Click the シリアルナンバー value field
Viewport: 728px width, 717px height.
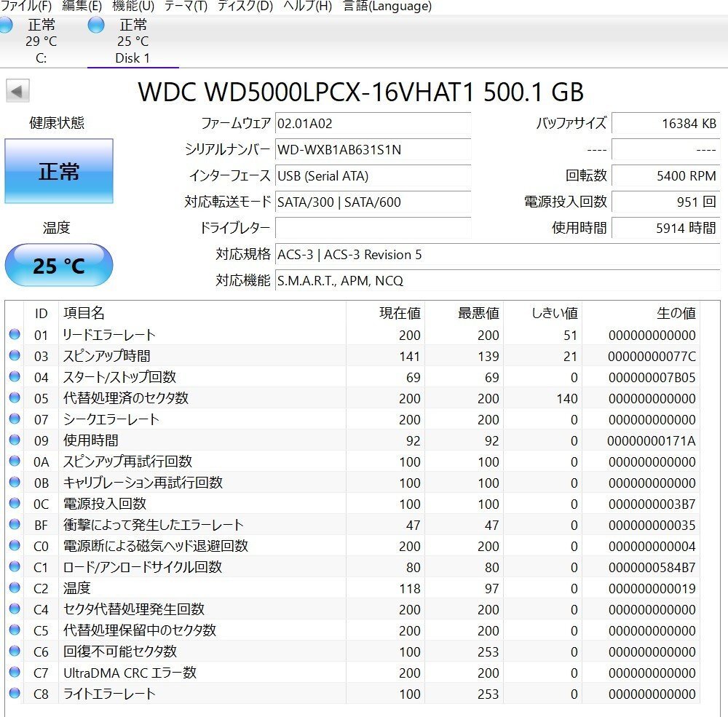tap(373, 150)
